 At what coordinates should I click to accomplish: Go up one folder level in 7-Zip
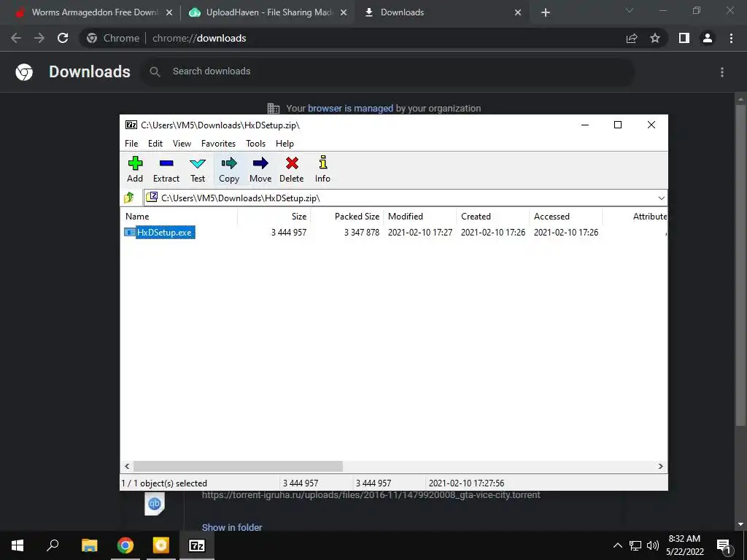pyautogui.click(x=129, y=198)
